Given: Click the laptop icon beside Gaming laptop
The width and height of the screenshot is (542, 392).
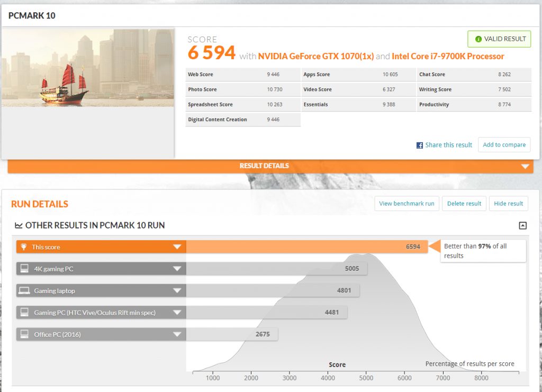Looking at the screenshot, I should coord(24,290).
